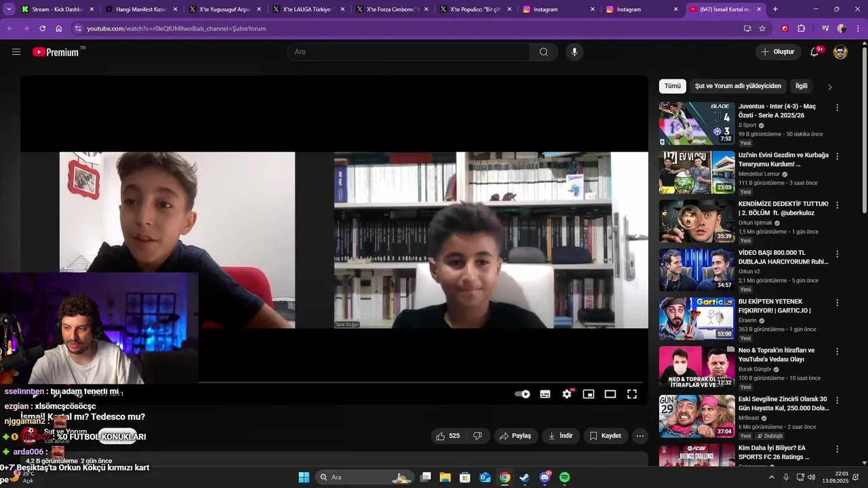Open options for Kim Daha İyi Biliyor video
Image resolution: width=868 pixels, height=488 pixels.
(837, 449)
